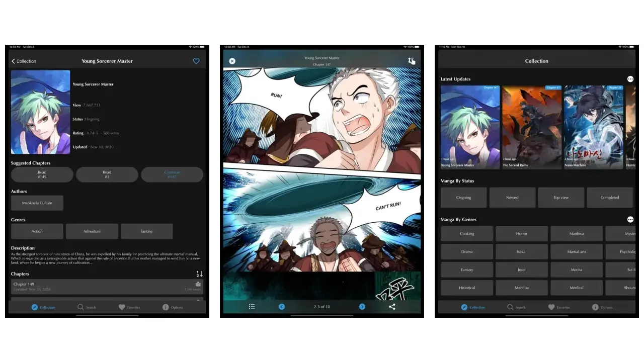644x362 pixels.
Task: Filter manga by Top view
Action: coord(561,198)
